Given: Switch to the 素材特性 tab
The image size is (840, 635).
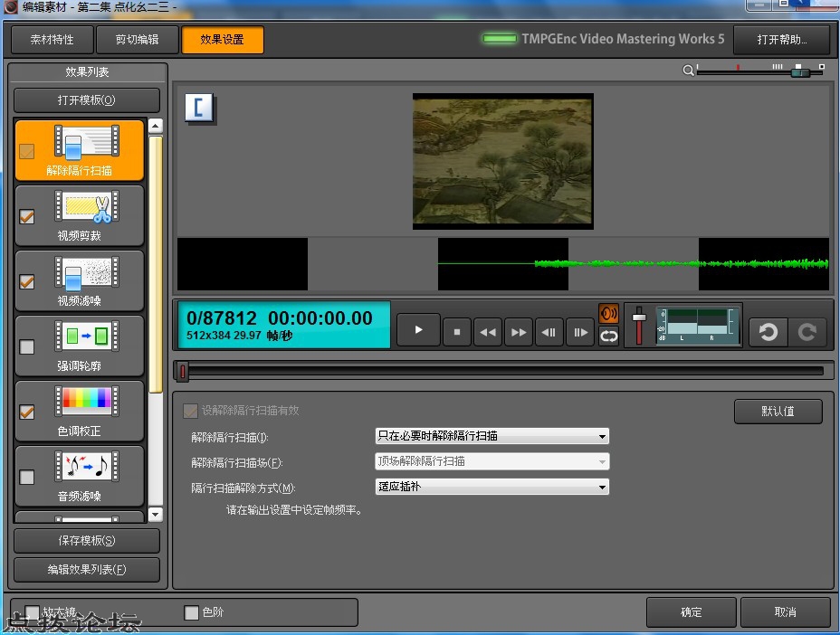Looking at the screenshot, I should [52, 40].
